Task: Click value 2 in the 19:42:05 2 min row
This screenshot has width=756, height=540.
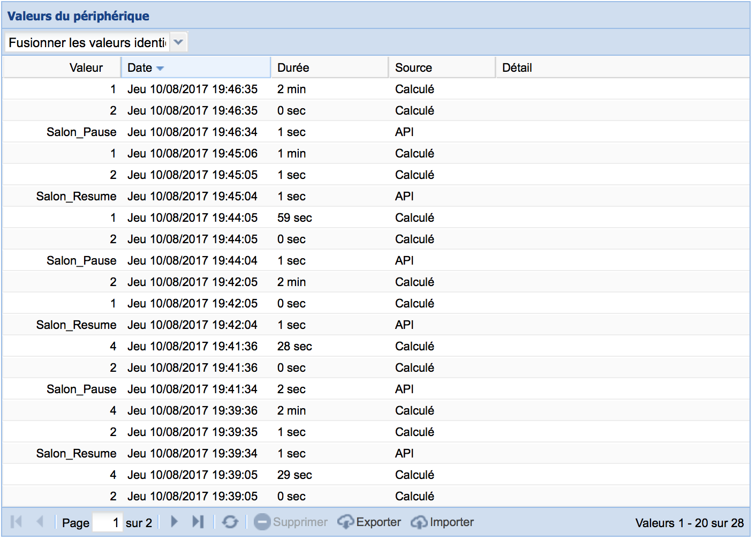Action: pyautogui.click(x=113, y=282)
